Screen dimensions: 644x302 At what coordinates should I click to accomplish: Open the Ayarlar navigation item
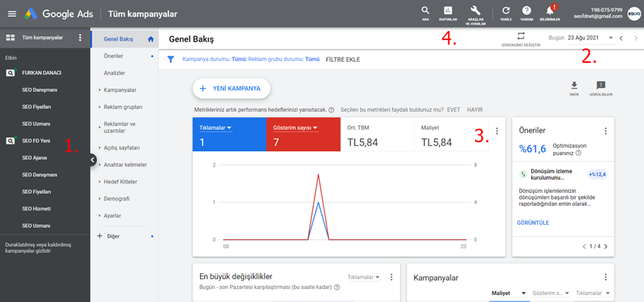(x=113, y=216)
